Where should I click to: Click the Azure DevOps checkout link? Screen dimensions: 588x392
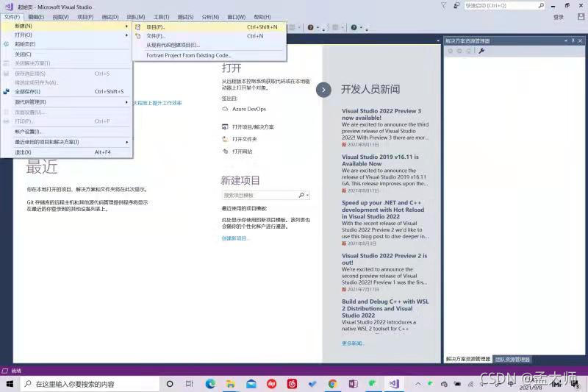pos(249,109)
